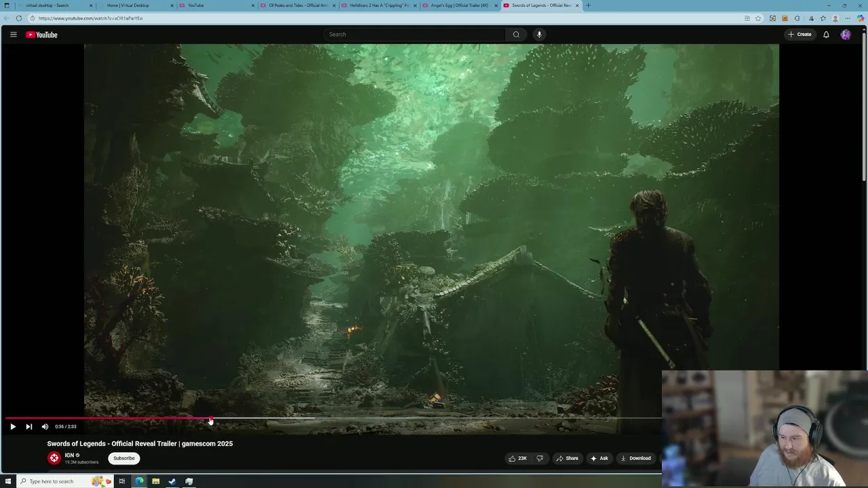The image size is (868, 488).
Task: Mute the video volume
Action: (45, 426)
